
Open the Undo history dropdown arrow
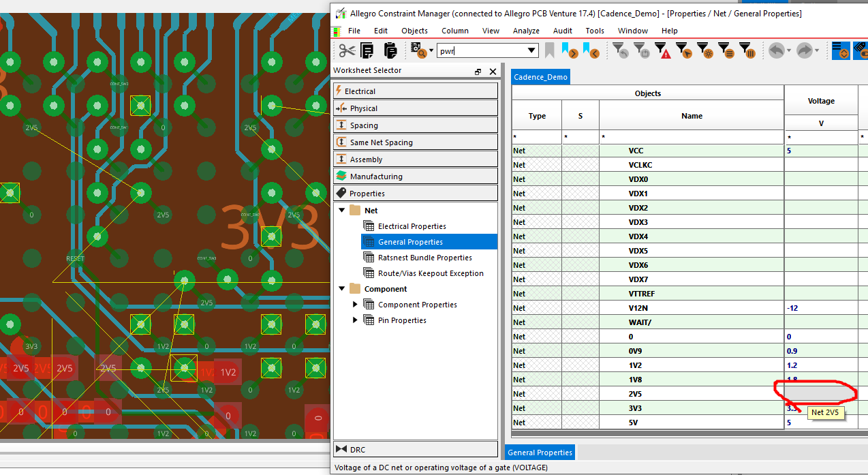(789, 50)
